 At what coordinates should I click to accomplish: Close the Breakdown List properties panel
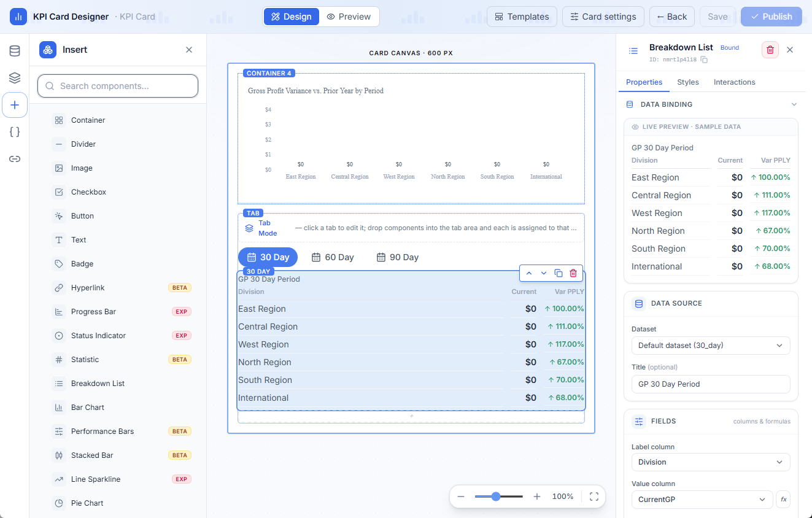pos(790,50)
